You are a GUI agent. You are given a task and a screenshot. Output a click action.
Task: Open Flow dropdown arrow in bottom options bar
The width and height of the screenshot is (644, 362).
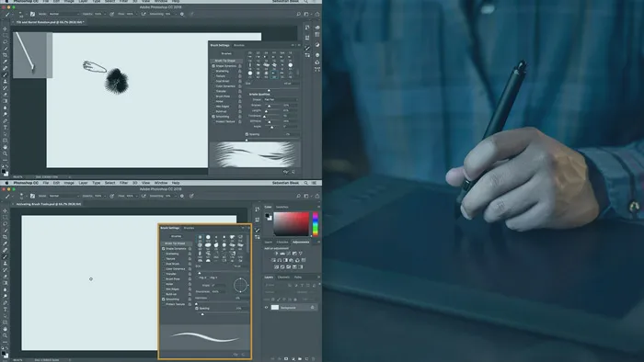pos(136,196)
